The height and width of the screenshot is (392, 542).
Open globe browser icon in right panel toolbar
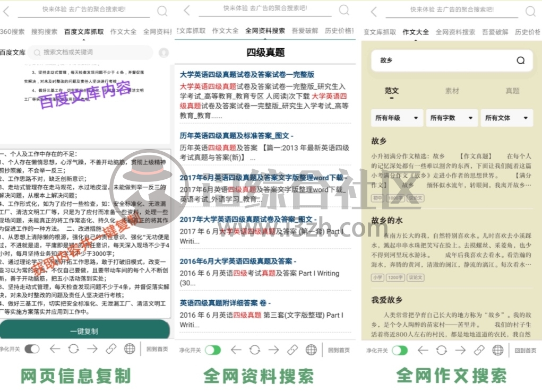(x=498, y=350)
